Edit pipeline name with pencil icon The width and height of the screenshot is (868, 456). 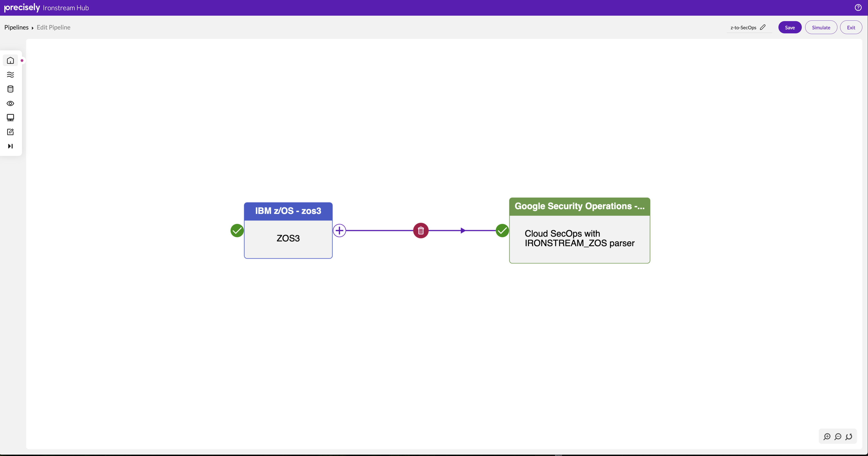[x=763, y=27]
